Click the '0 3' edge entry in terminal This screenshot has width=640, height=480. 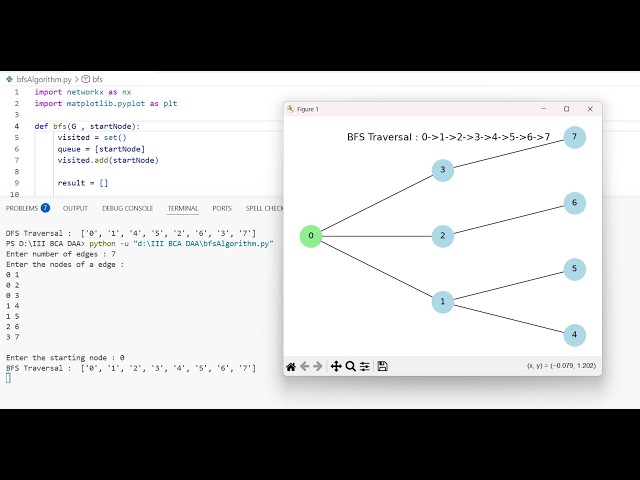[x=12, y=296]
